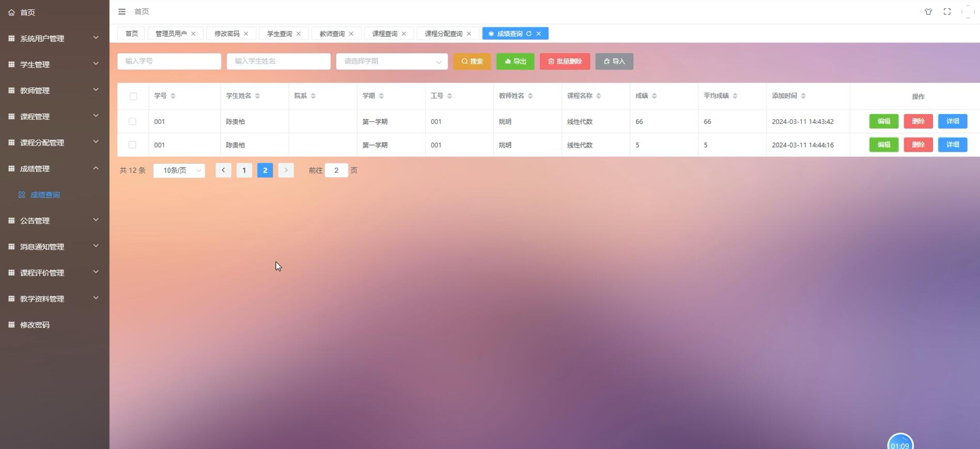Sort by 教师姓名 column arrows
Screen dimensions: 980x449
coord(530,96)
